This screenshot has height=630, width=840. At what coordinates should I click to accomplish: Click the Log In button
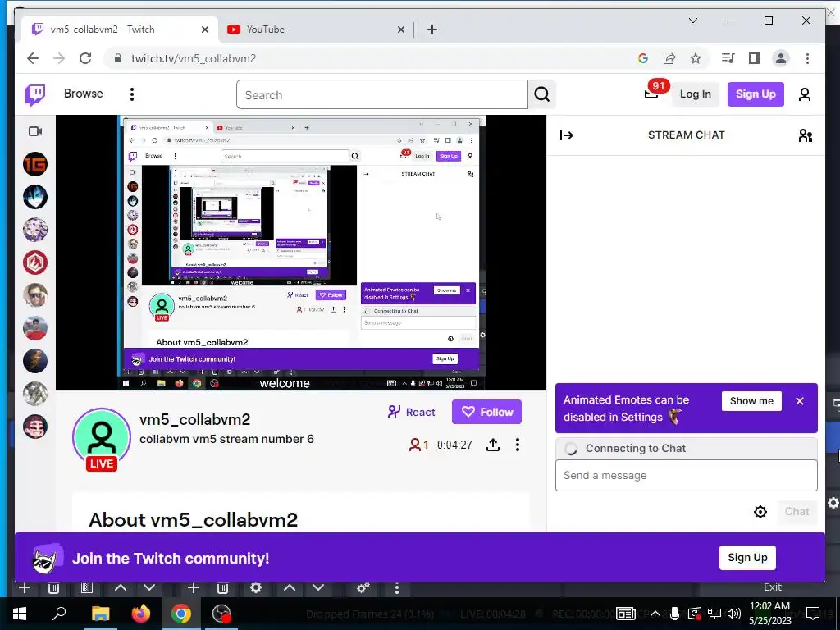[x=695, y=94]
